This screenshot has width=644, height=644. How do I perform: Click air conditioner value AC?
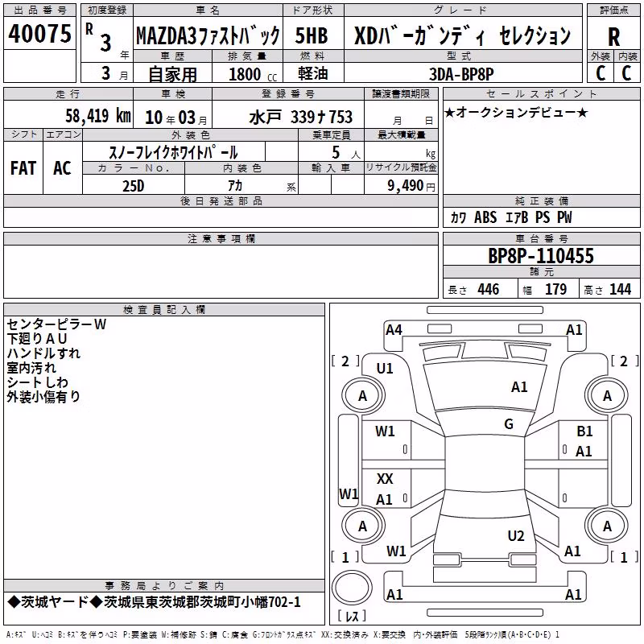(x=62, y=168)
